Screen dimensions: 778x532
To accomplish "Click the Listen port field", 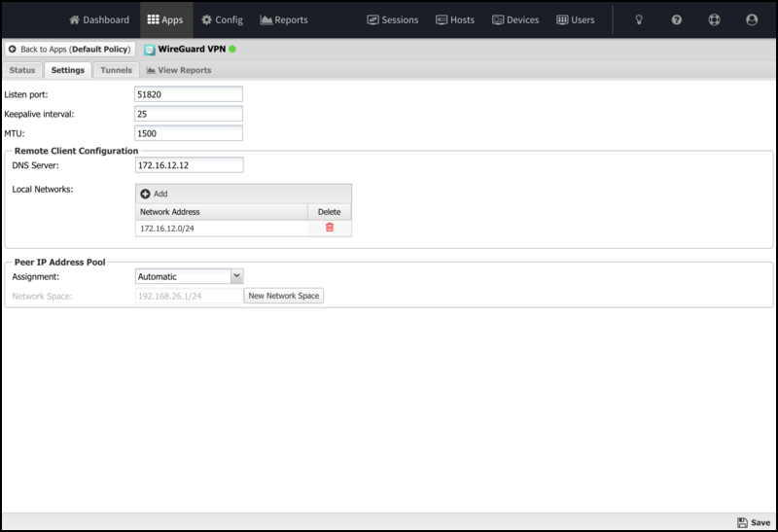I will click(x=189, y=94).
